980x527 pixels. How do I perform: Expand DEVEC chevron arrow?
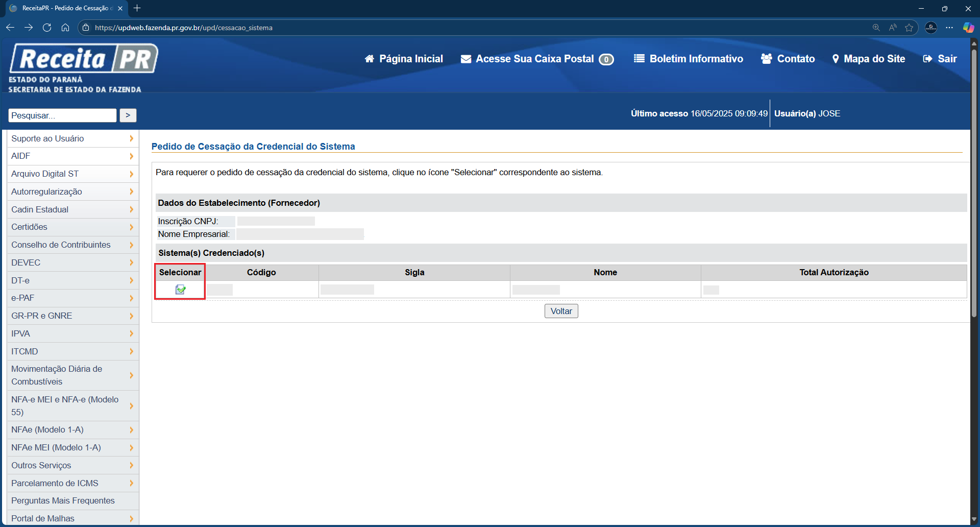[x=131, y=262]
